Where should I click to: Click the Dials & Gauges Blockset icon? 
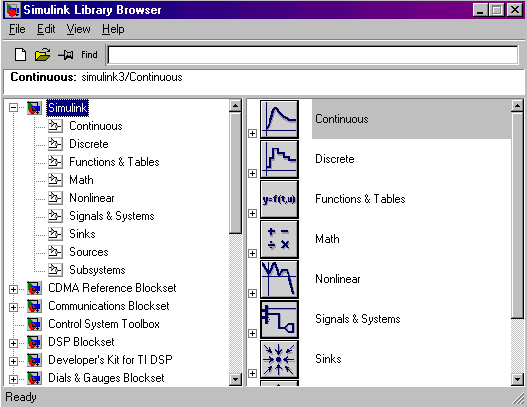[34, 378]
